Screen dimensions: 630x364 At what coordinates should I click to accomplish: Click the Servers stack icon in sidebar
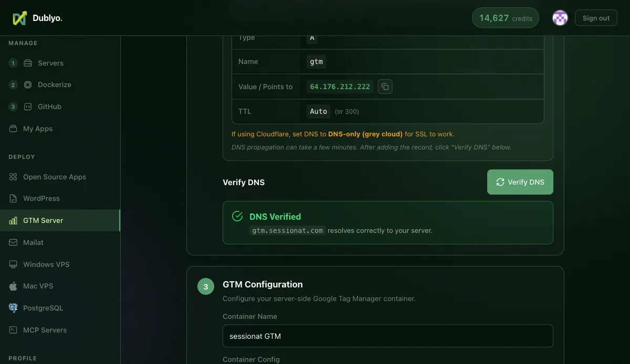coord(28,63)
